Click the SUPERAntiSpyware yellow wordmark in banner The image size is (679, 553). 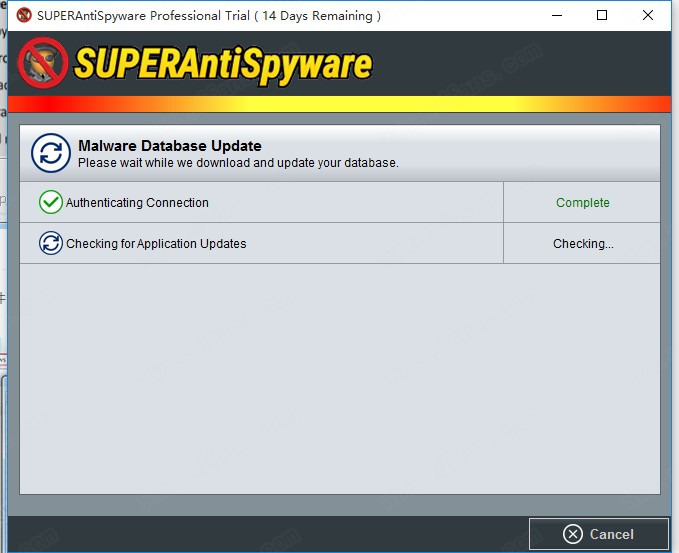tap(223, 65)
